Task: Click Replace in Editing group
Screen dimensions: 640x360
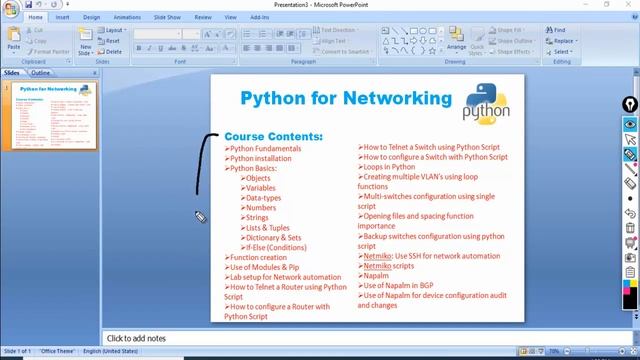Action: coord(562,41)
